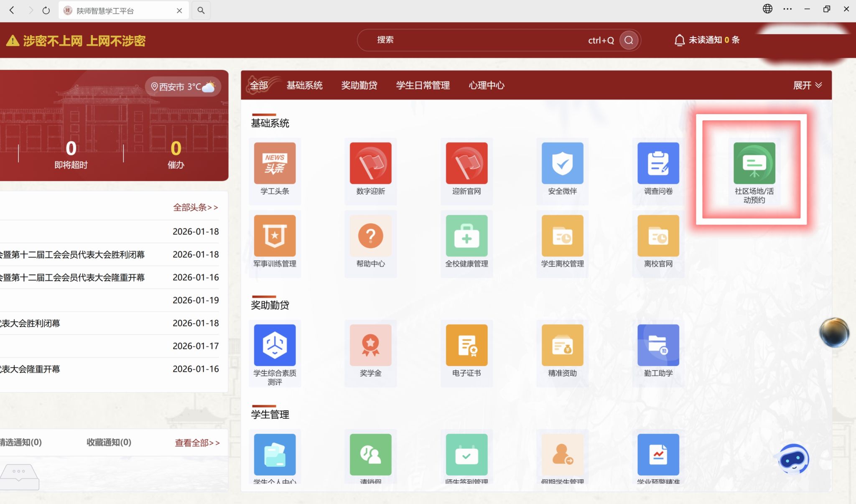This screenshot has height=504, width=856.
Task: Click the robot assistant chat icon
Action: point(794,459)
